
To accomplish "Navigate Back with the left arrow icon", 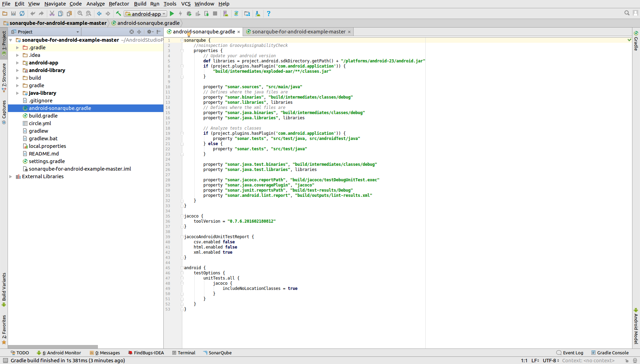I will (99, 13).
